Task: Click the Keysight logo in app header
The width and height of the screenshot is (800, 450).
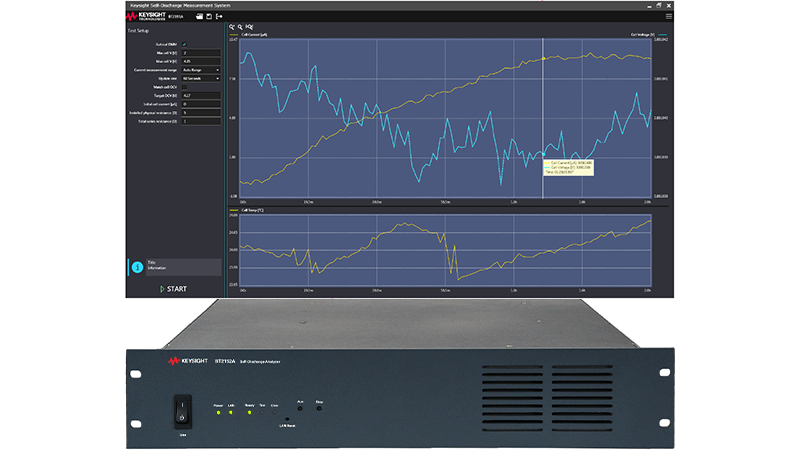Action: (146, 16)
